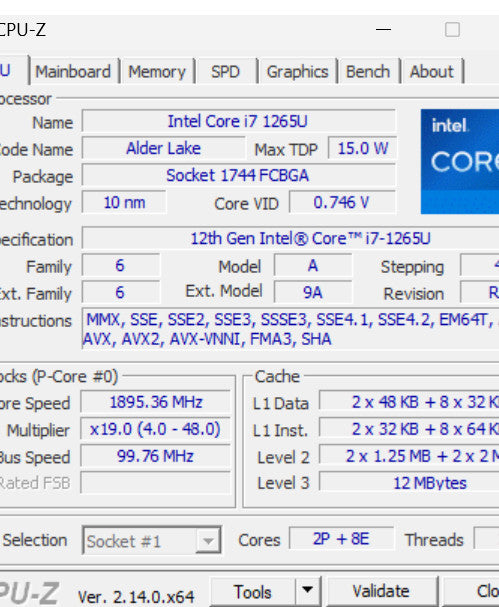Switch to the Mainboard tab

(73, 72)
